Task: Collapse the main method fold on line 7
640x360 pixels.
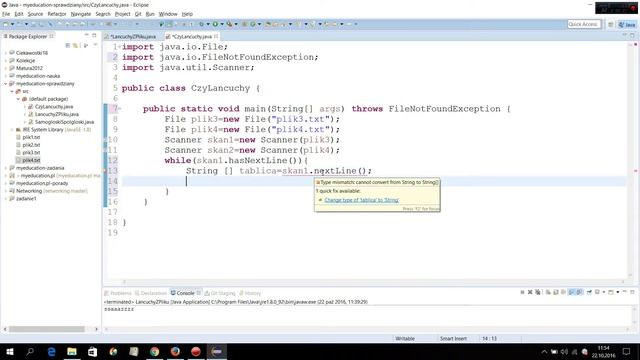Action: click(120, 109)
